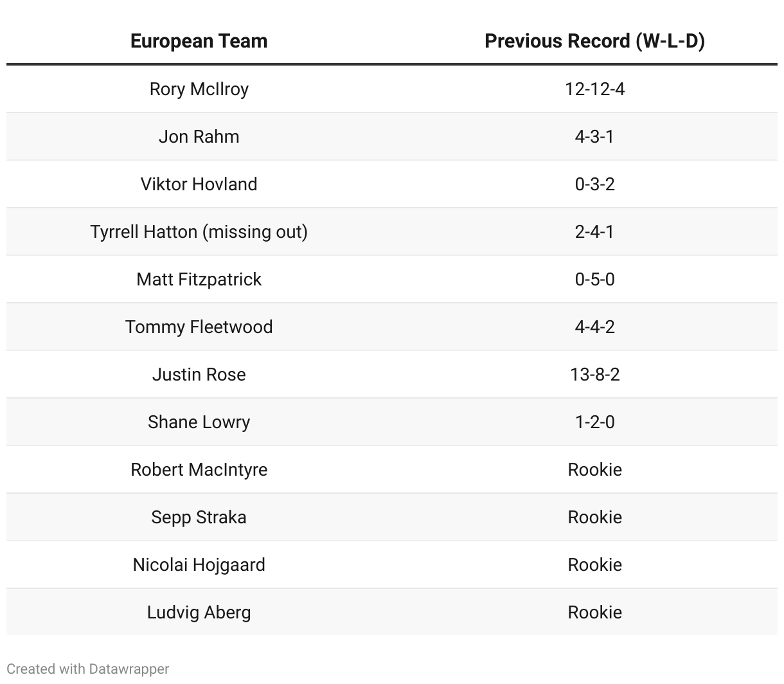
Task: Select the Tommy Fleetwood cell
Action: (x=199, y=327)
